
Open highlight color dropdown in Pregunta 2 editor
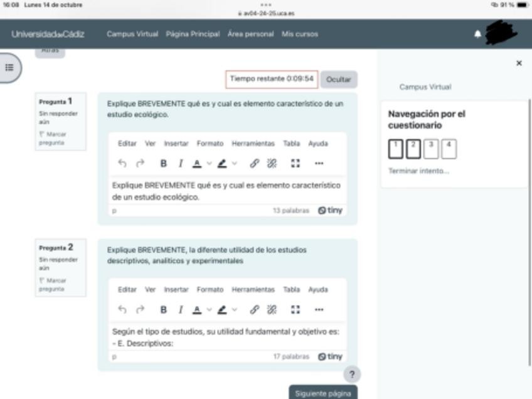[235, 309]
